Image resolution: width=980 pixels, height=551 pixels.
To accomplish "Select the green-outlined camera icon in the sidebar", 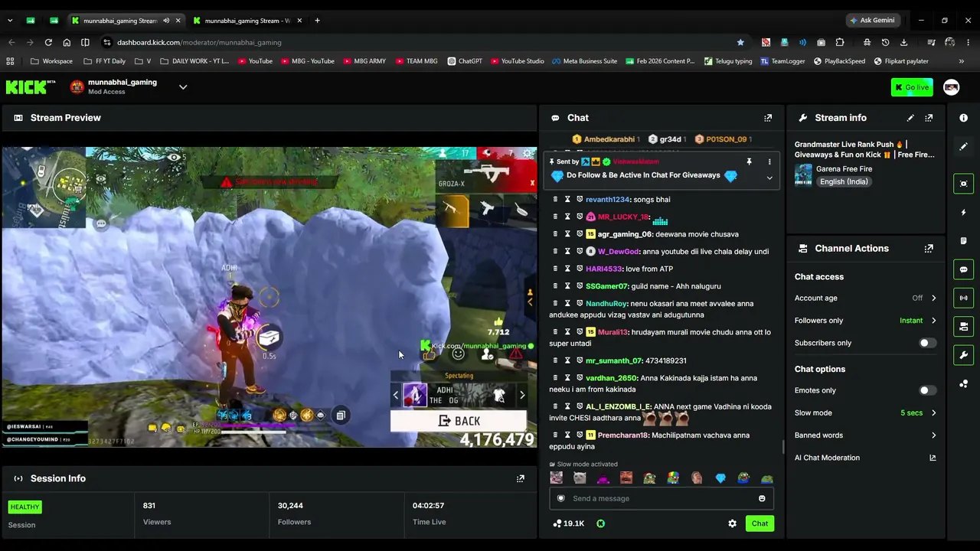I will coord(963,184).
